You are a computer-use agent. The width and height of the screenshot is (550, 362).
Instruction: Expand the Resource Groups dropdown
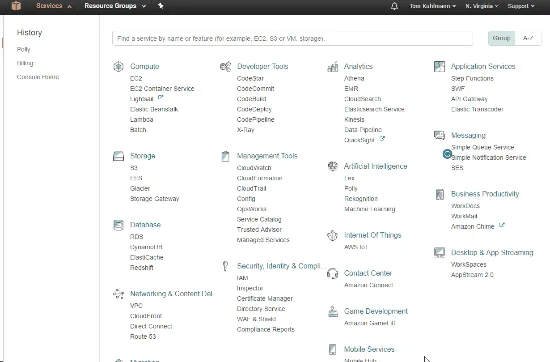coord(115,6)
